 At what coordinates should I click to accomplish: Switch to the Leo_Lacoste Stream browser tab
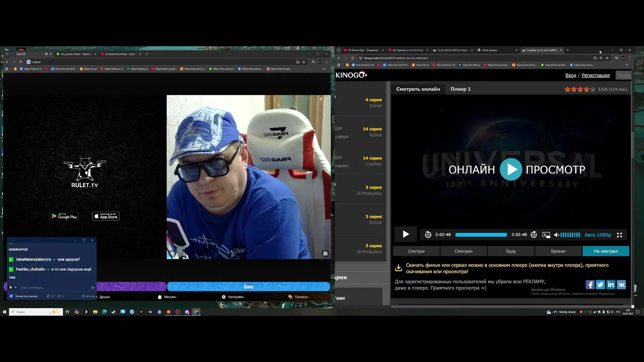(75, 54)
